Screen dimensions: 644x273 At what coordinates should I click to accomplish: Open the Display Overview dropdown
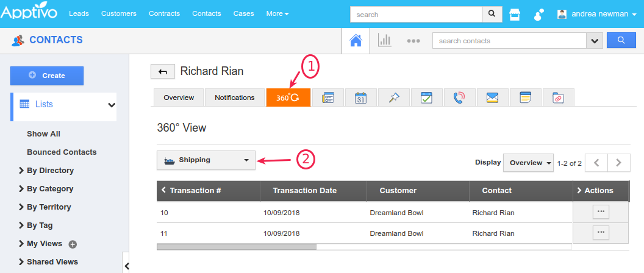pos(528,163)
